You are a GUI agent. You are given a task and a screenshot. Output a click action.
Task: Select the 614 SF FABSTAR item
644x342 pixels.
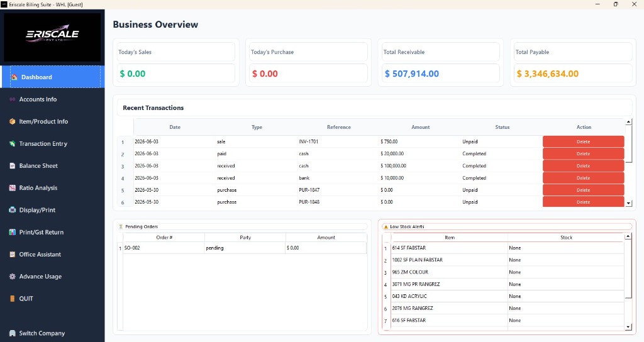coord(450,248)
